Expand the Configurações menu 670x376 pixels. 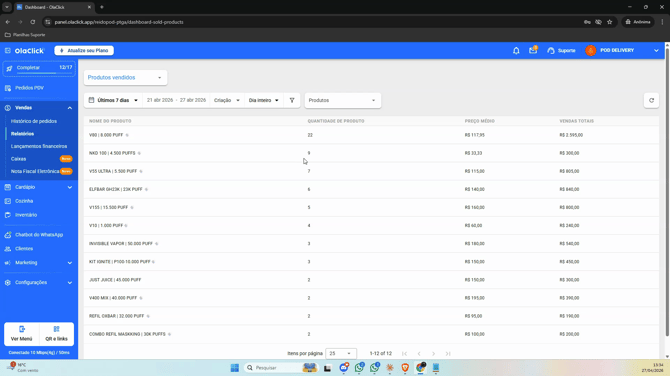[39, 282]
